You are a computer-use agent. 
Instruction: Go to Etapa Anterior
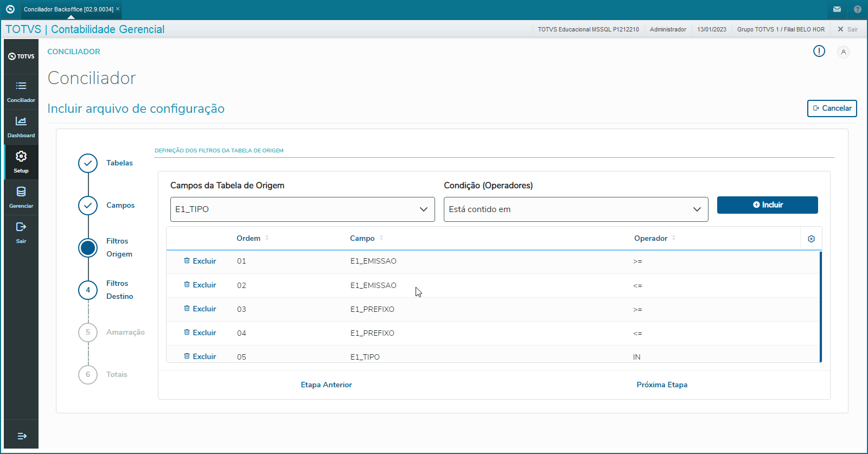pos(327,385)
